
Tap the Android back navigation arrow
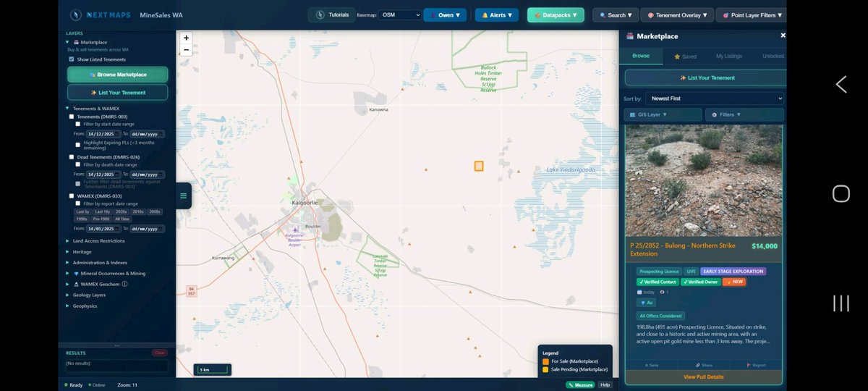(841, 85)
